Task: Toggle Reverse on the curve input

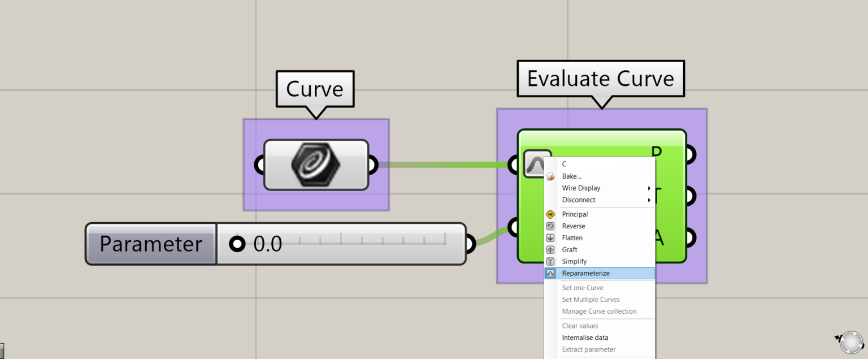Action: point(574,226)
